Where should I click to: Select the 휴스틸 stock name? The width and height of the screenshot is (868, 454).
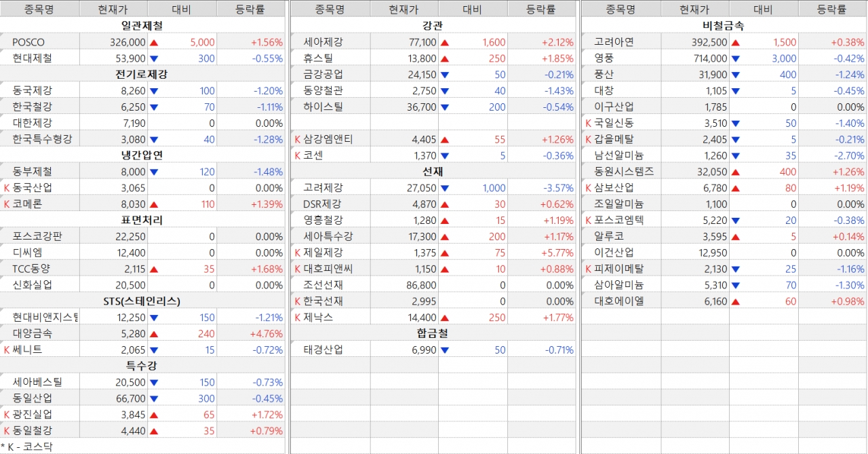point(318,58)
